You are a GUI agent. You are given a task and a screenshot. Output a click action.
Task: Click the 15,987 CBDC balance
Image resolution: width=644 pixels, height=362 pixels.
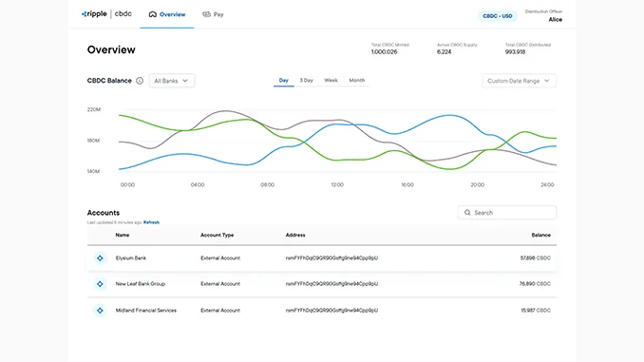[536, 311]
